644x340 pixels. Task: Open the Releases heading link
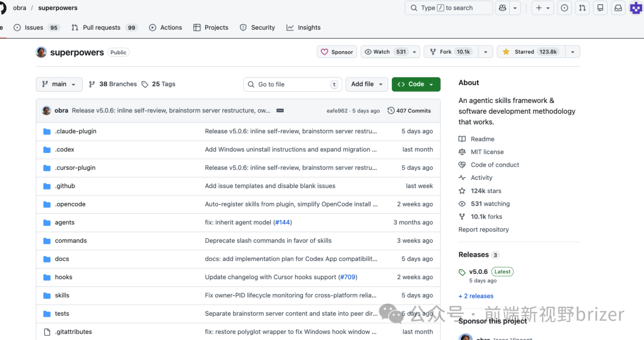pos(478,255)
